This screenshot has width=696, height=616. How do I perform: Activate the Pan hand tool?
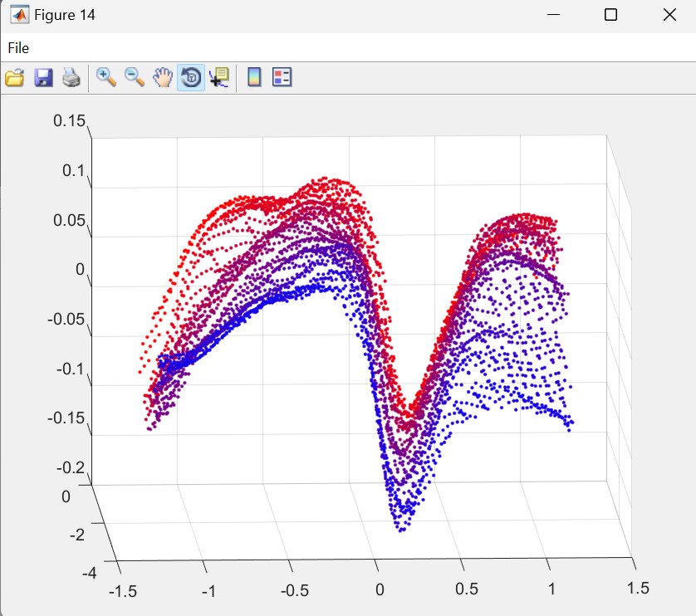coord(163,78)
